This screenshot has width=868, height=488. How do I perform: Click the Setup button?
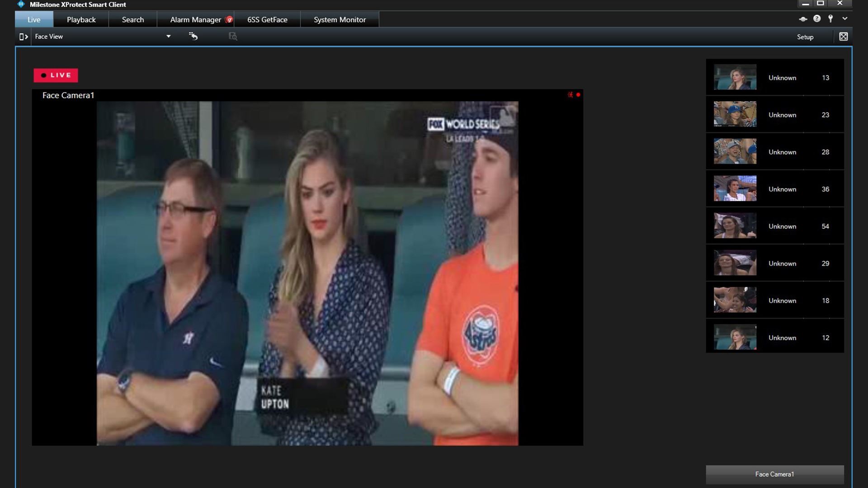coord(805,37)
